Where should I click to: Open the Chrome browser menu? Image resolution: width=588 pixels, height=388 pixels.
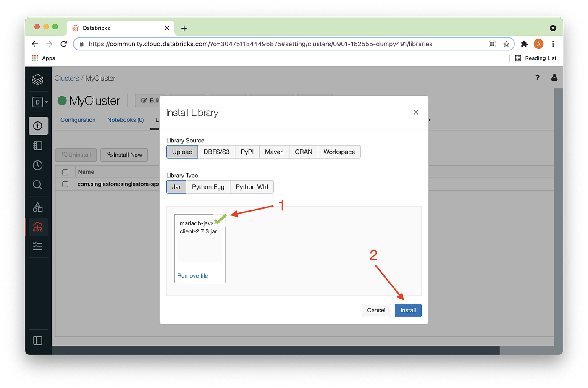(x=553, y=44)
